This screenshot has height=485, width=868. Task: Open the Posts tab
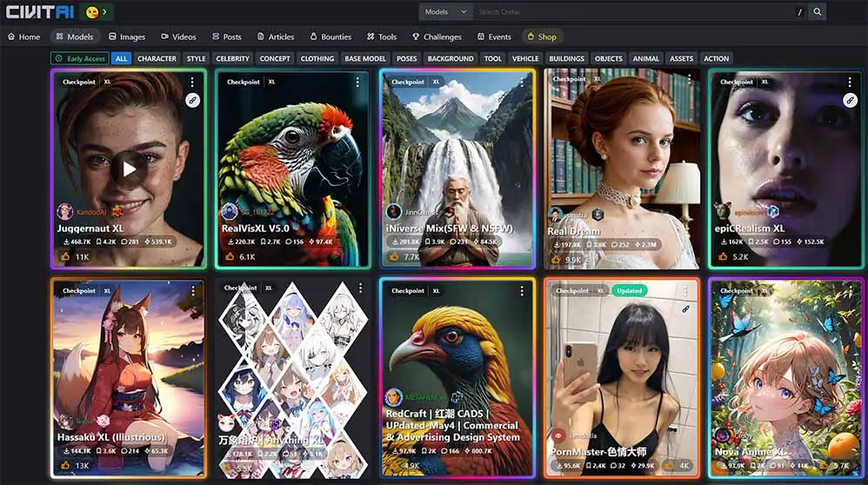click(226, 37)
